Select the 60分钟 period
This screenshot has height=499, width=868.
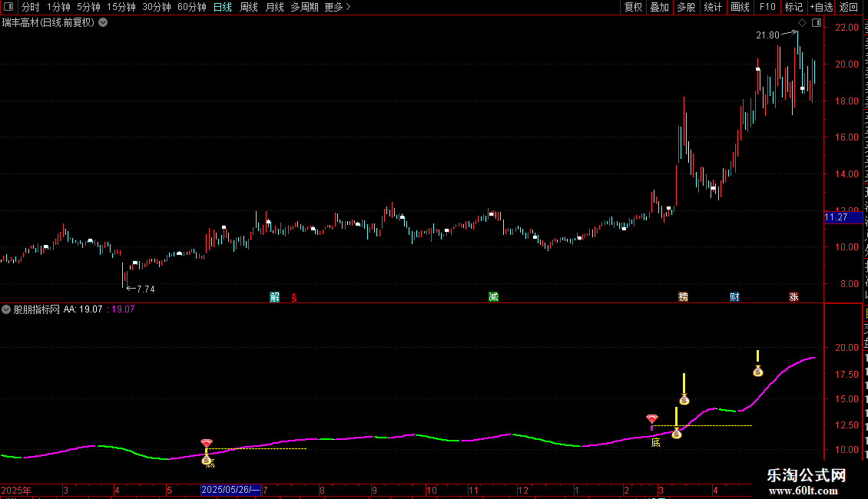[x=191, y=7]
